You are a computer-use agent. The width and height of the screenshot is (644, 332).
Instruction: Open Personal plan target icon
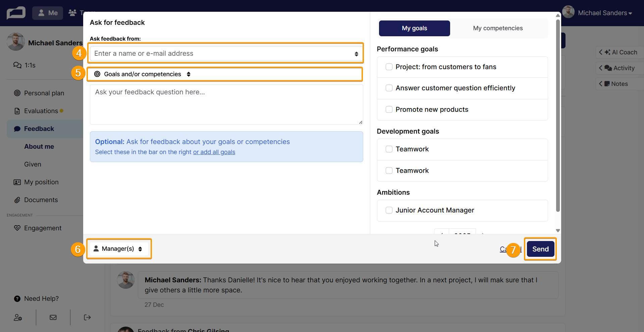(x=17, y=93)
